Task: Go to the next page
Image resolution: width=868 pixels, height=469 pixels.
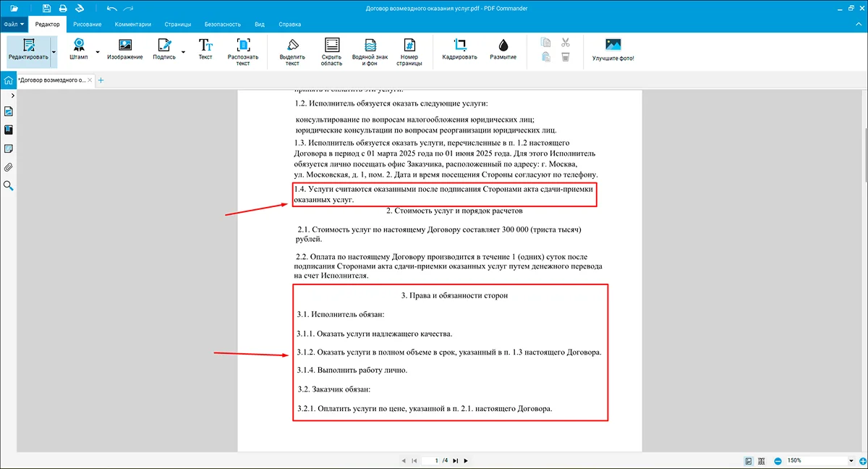Action: click(x=467, y=460)
